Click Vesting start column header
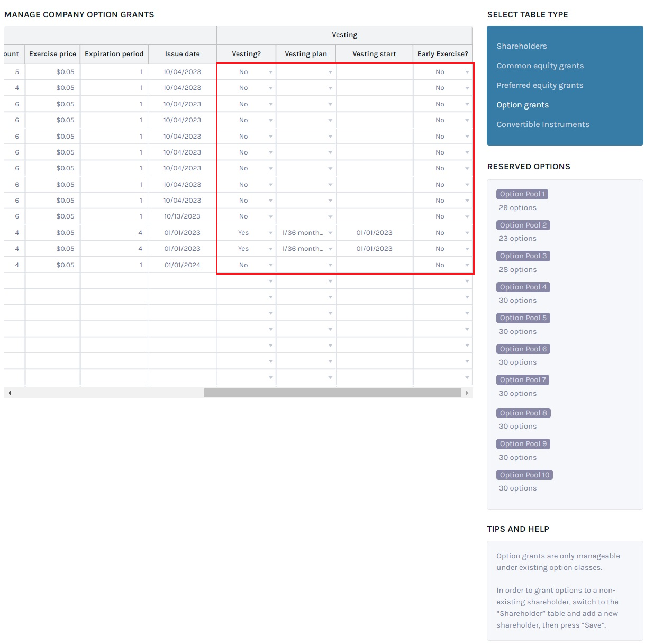 click(x=375, y=54)
